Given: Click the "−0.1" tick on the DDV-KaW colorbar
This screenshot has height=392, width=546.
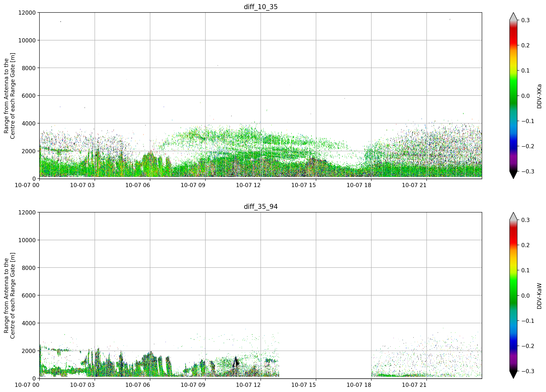Looking at the screenshot, I should 527,321.
